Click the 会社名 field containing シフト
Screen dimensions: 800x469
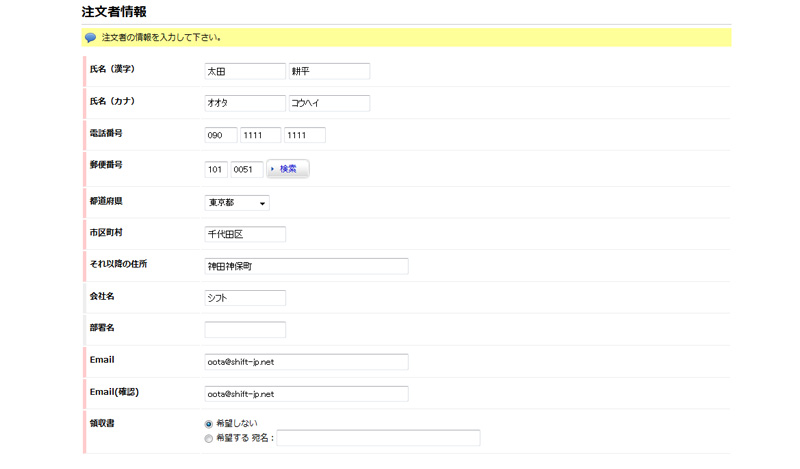tap(245, 298)
